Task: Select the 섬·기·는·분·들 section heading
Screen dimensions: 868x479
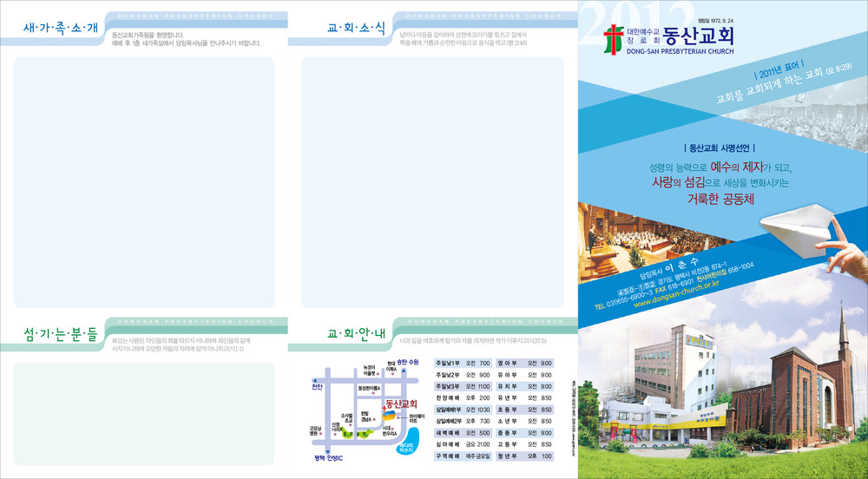Action: click(61, 333)
